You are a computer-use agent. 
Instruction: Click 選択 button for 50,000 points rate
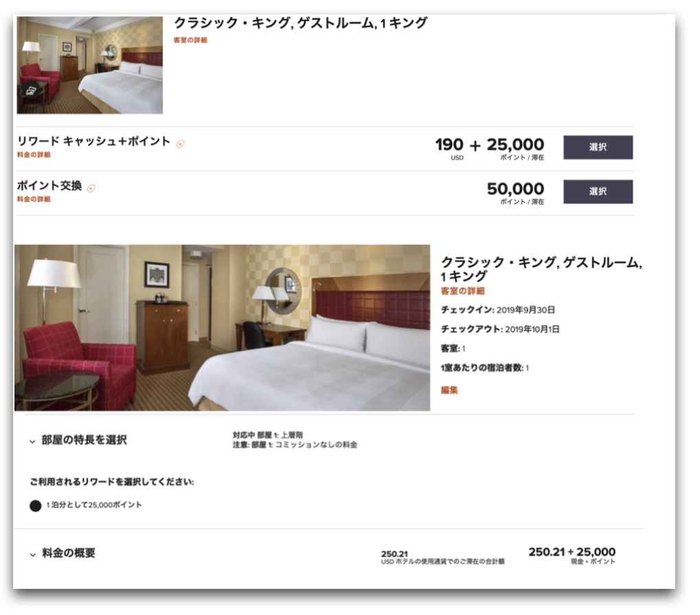[x=598, y=191]
